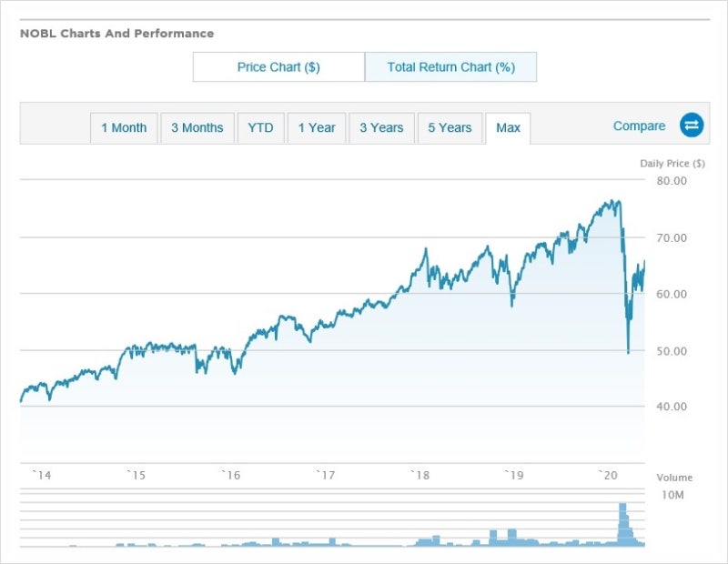Click the blue Compare exchange arrows icon
Screen dimensions: 728x564
pos(692,126)
